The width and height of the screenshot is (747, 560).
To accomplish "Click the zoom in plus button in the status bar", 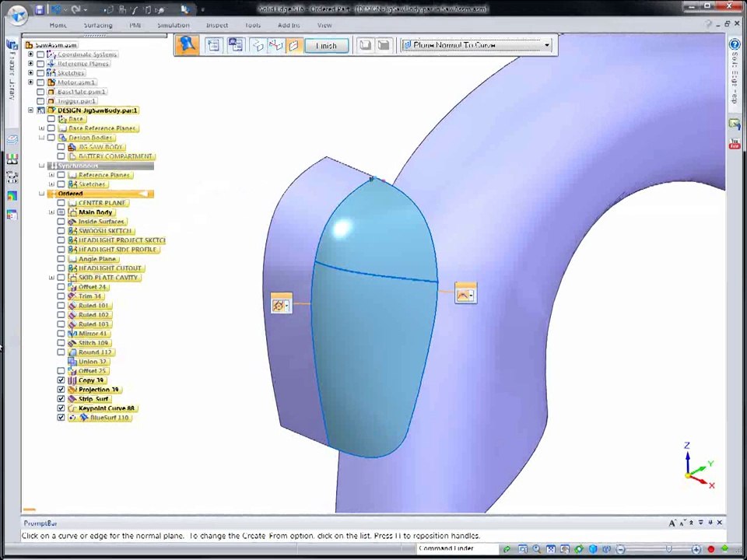I will [x=696, y=549].
